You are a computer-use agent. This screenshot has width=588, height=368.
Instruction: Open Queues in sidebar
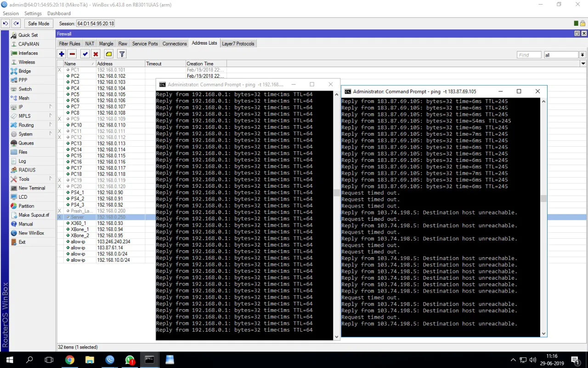coord(26,143)
